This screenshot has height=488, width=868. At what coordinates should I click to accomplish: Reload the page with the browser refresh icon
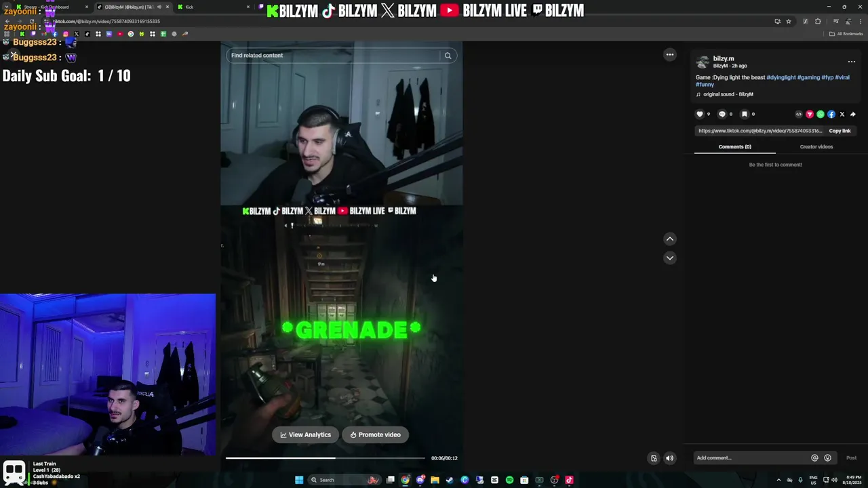[x=32, y=21]
